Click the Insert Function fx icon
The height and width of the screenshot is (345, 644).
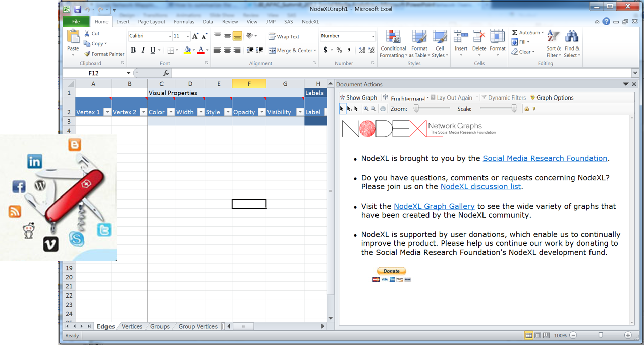tap(166, 73)
